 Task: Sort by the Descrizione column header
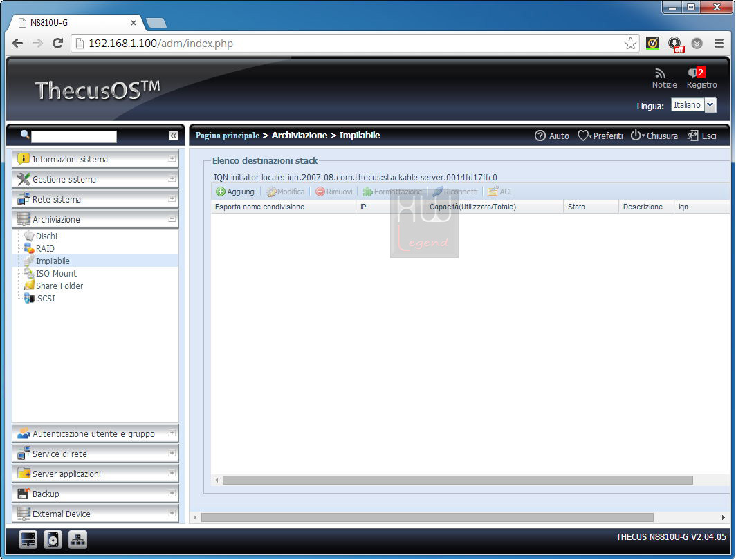click(646, 207)
